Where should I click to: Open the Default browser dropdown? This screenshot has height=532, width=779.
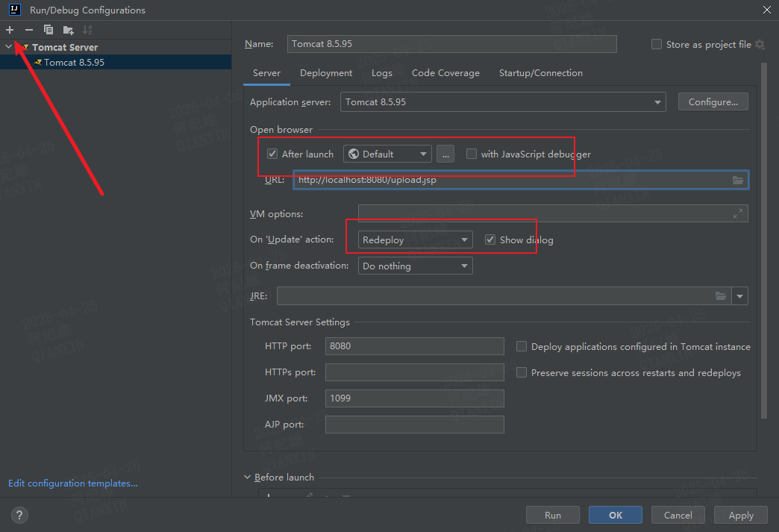click(387, 154)
